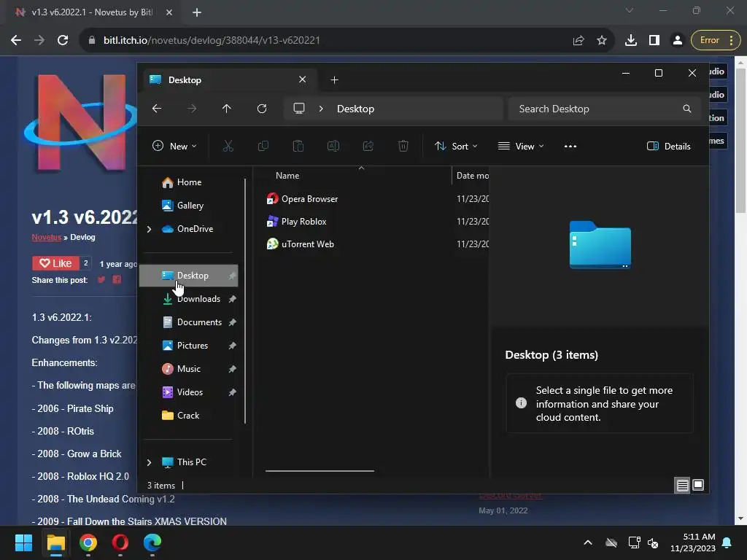Viewport: 747px width, 560px height.
Task: Open the Crack folder in navigation pane
Action: (189, 416)
